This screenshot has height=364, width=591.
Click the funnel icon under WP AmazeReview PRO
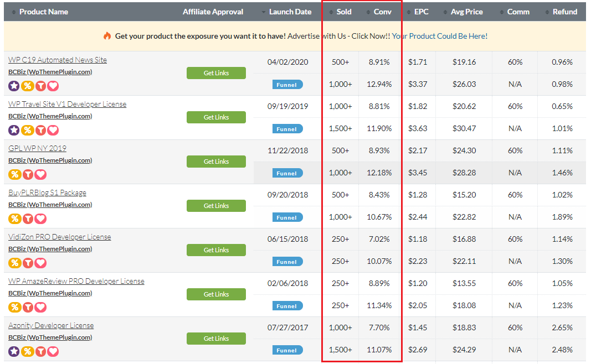tap(27, 307)
